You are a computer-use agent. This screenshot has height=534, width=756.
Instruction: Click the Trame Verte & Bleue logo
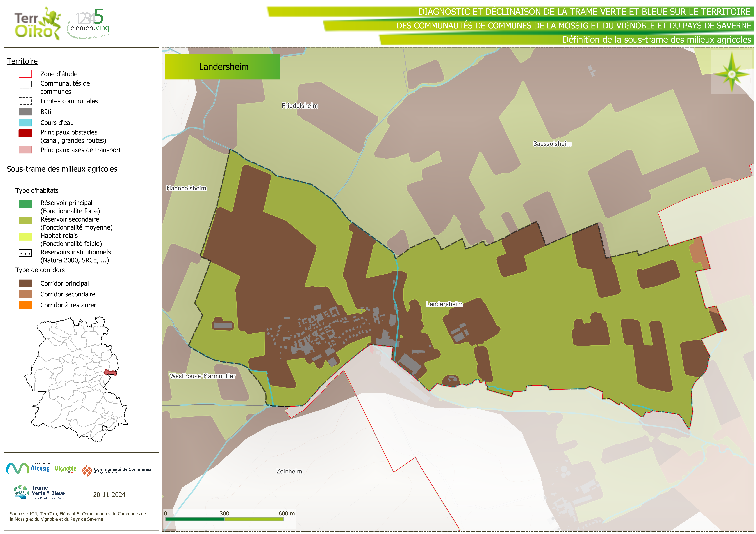point(39,492)
